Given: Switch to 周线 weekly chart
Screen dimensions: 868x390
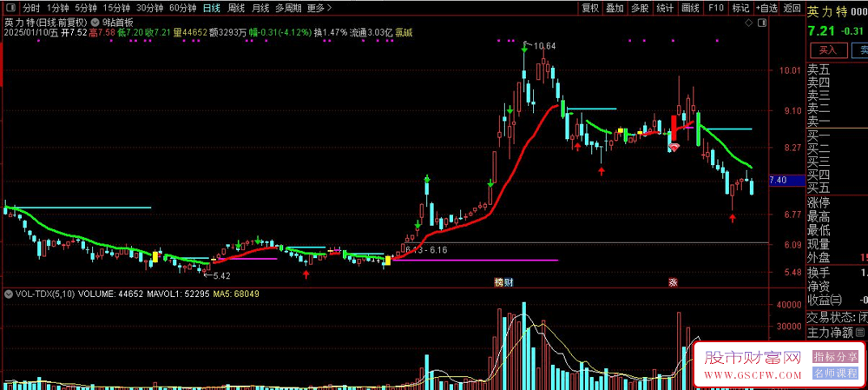Looking at the screenshot, I should coord(236,9).
